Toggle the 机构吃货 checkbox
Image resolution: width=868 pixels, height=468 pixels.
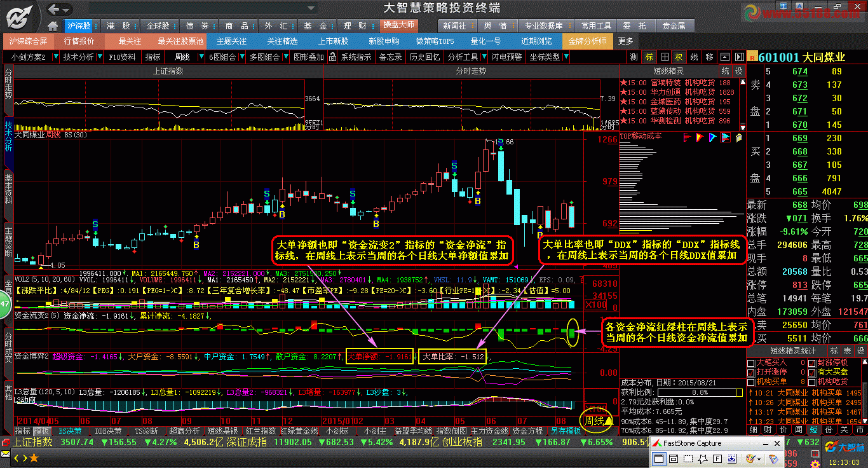pyautogui.click(x=812, y=382)
